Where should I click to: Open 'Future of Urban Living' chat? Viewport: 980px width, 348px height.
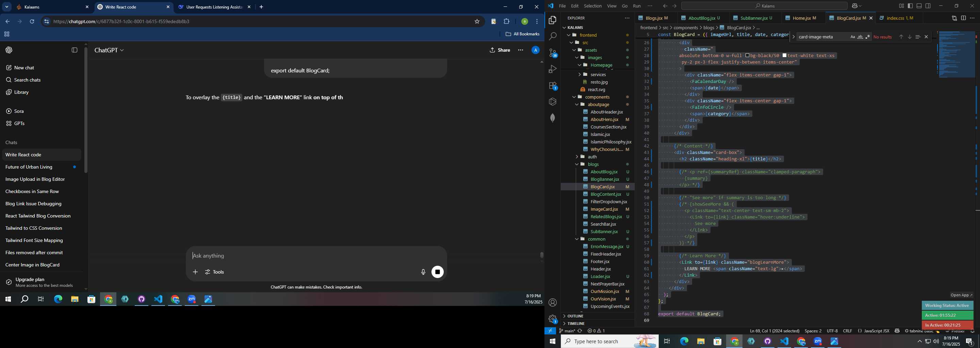pyautogui.click(x=41, y=167)
